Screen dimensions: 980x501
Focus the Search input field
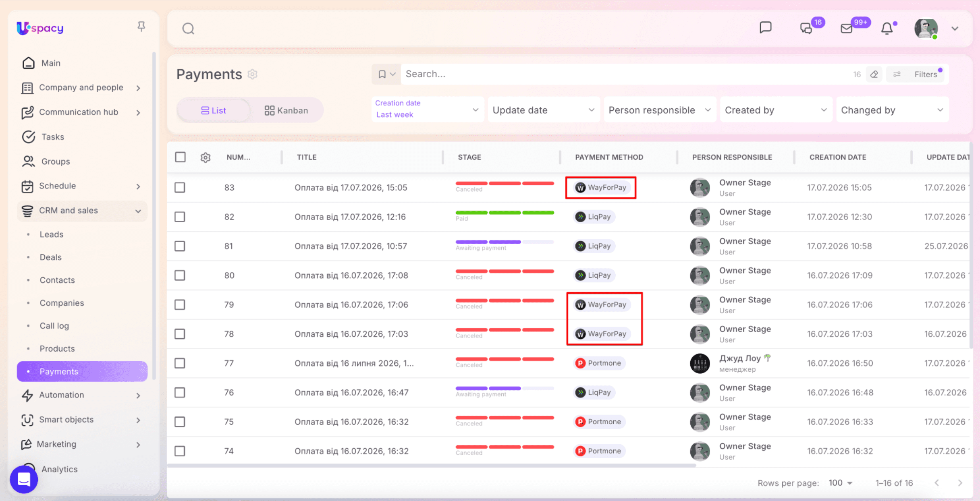point(625,74)
